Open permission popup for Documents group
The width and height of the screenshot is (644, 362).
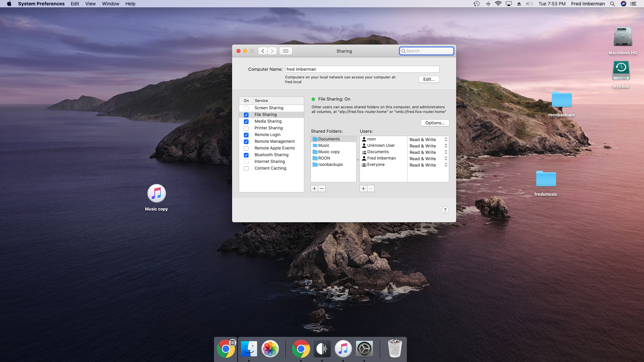point(428,152)
